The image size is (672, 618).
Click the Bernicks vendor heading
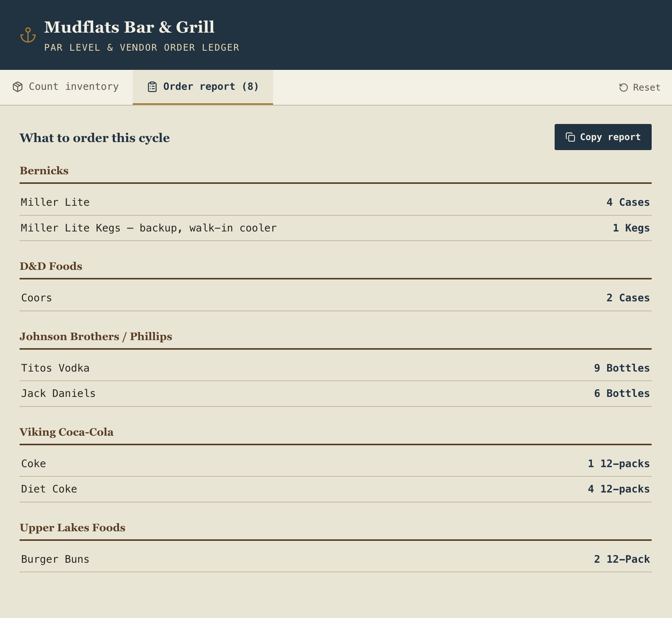click(44, 170)
